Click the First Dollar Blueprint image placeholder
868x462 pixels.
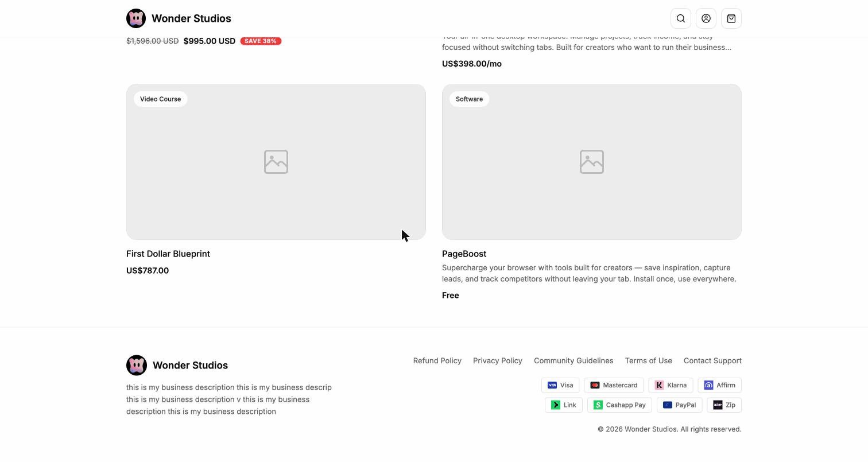(x=276, y=162)
